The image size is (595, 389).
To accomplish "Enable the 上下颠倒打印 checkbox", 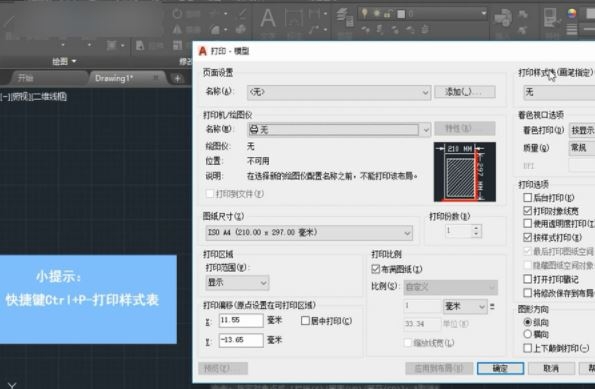I will tap(527, 348).
